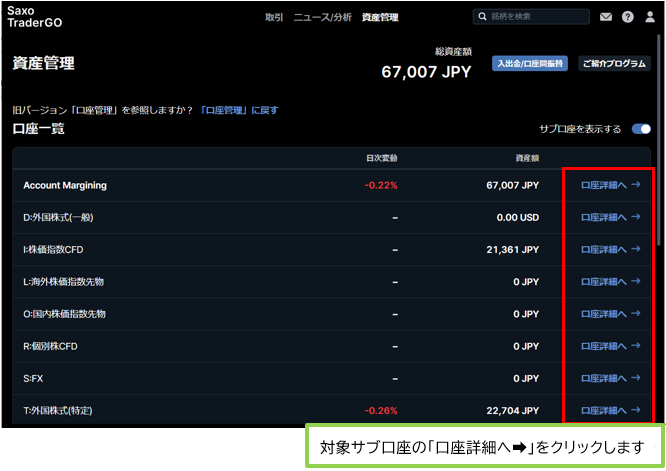
Task: Click the 21,361 JPY asset value
Action: [513, 250]
